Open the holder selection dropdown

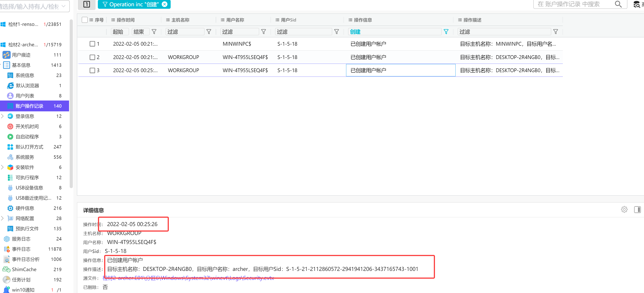pyautogui.click(x=63, y=6)
